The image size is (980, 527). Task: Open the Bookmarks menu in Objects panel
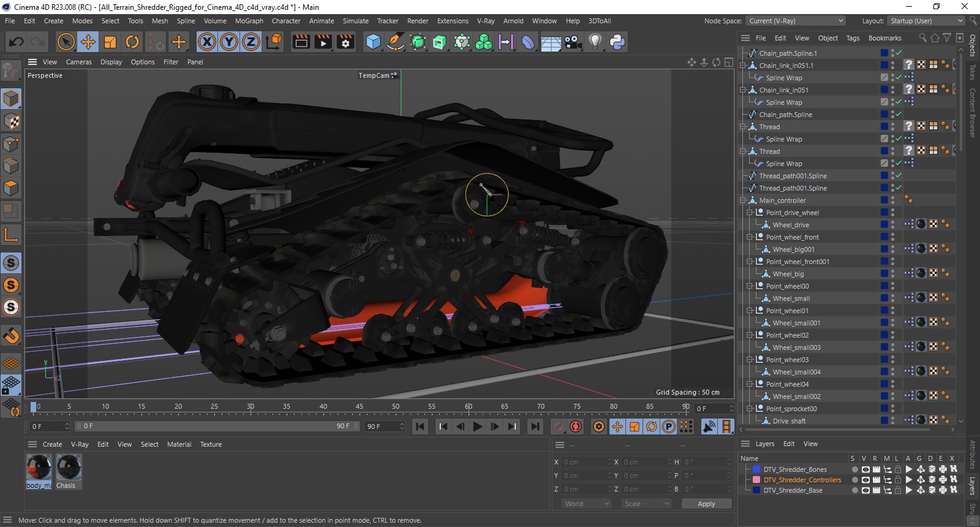[884, 38]
